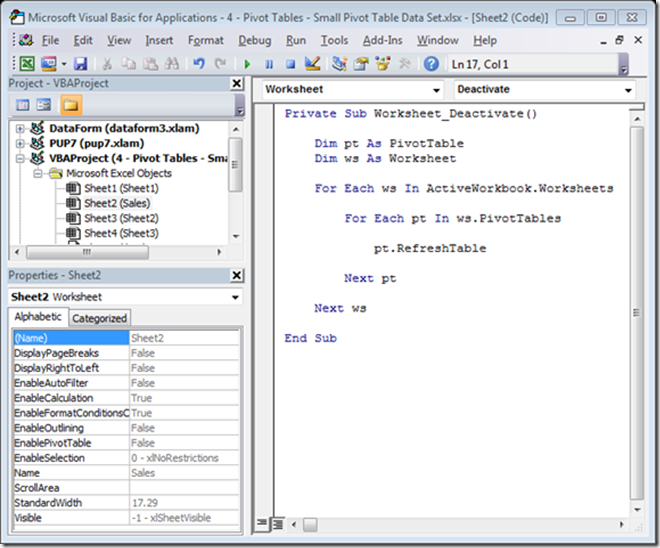This screenshot has width=660, height=548.
Task: Click the View Microsoft Excel icon
Action: pos(25,63)
